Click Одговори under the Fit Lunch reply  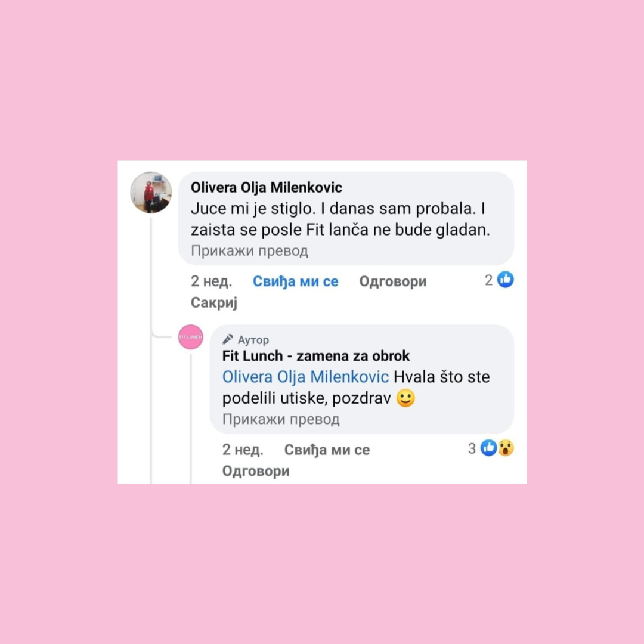click(256, 470)
